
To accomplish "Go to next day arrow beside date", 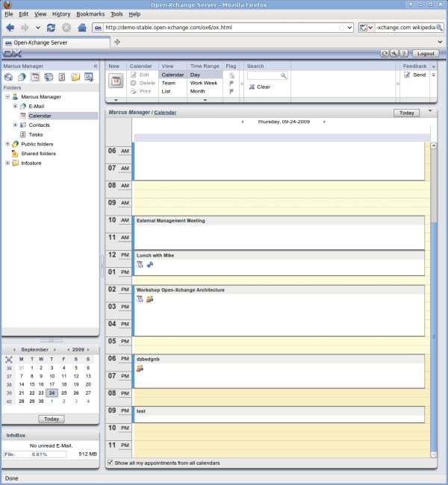I will click(x=324, y=122).
